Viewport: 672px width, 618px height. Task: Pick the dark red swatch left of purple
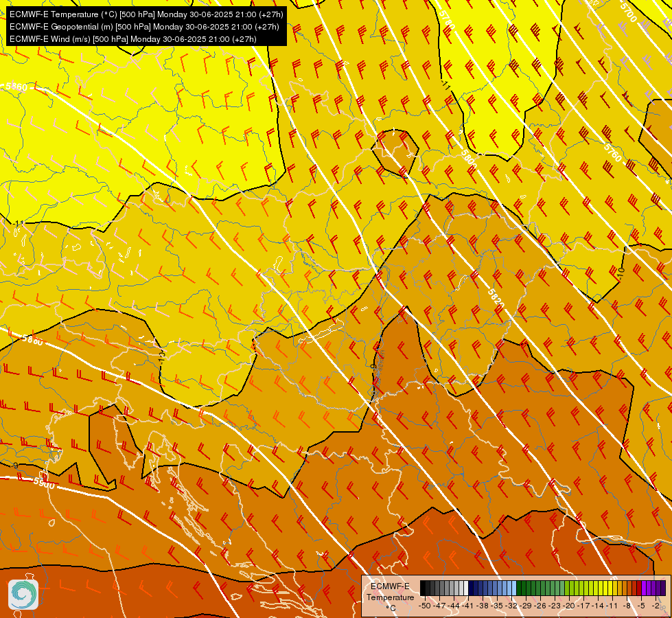click(x=640, y=588)
